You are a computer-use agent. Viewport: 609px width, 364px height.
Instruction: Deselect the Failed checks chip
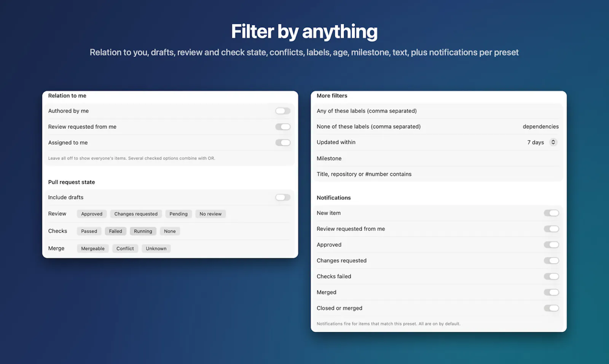(116, 231)
